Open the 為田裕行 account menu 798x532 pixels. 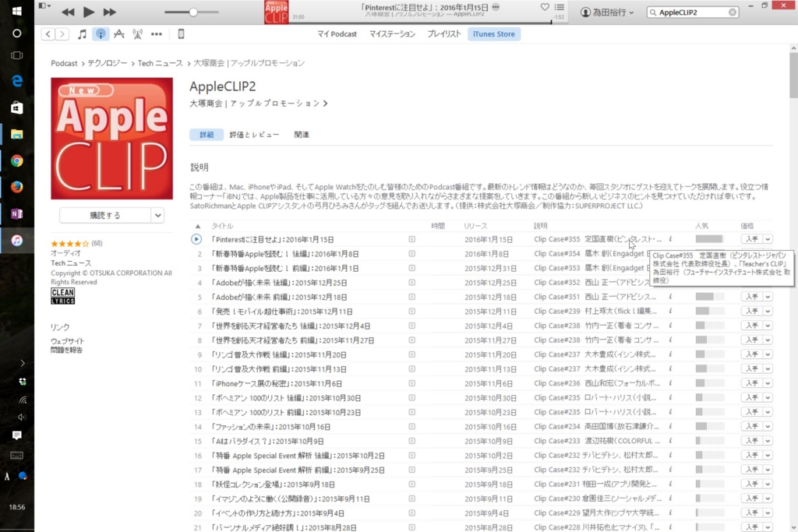click(x=607, y=12)
